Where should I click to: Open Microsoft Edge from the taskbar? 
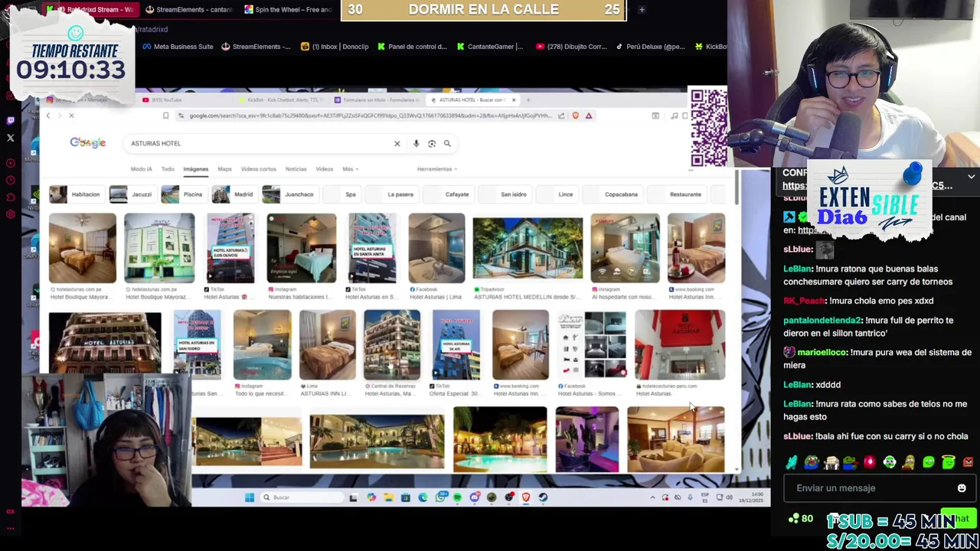click(423, 497)
